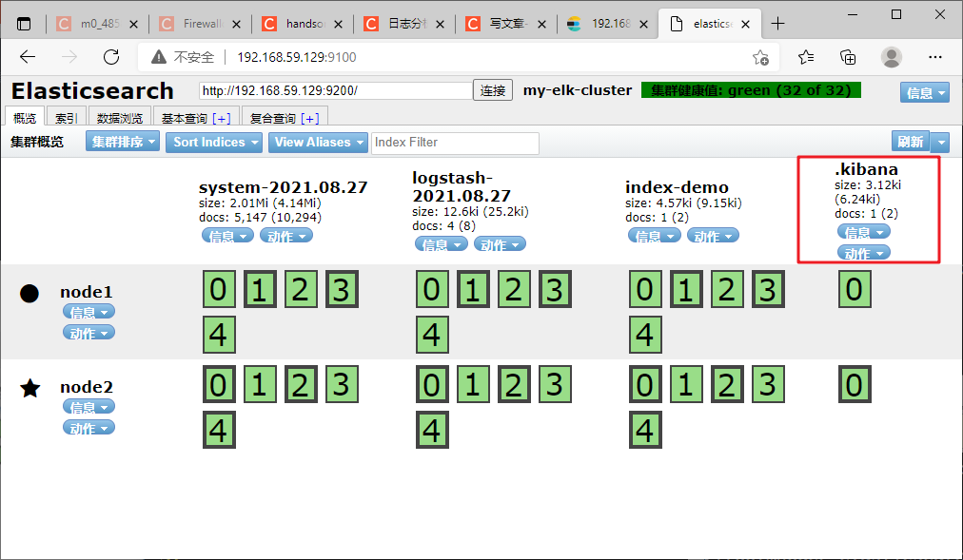The height and width of the screenshot is (560, 963).
Task: Switch to the 索引 tab
Action: [67, 117]
